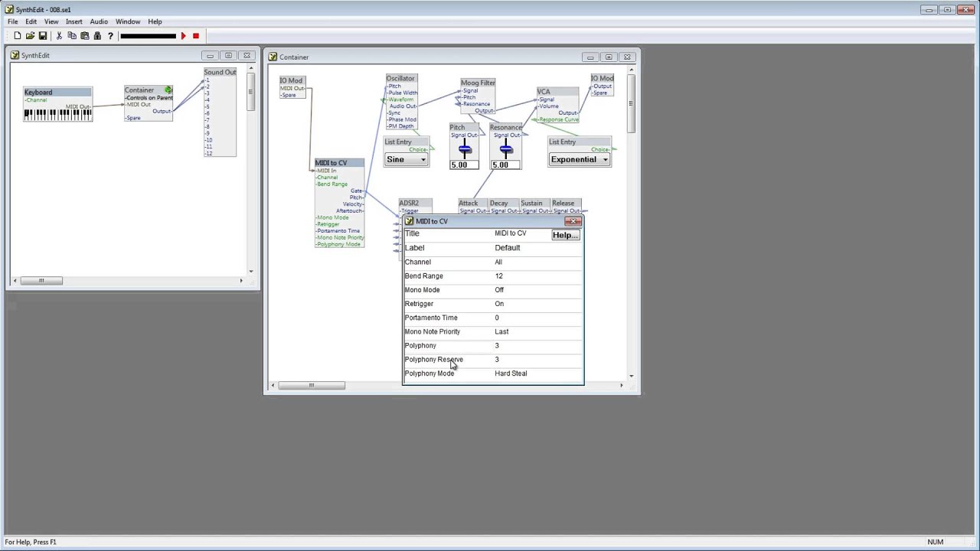This screenshot has height=551, width=980.
Task: Select the MIDI to CV module header
Action: click(x=340, y=163)
